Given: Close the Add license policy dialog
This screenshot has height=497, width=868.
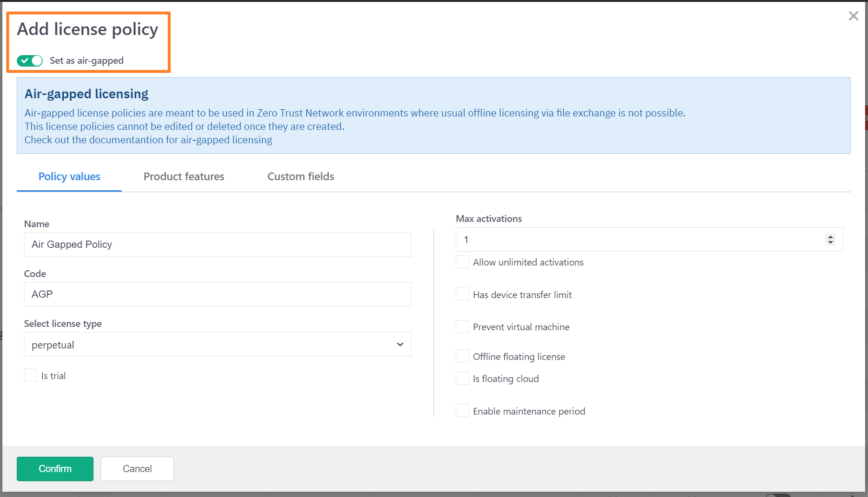Looking at the screenshot, I should 853,16.
